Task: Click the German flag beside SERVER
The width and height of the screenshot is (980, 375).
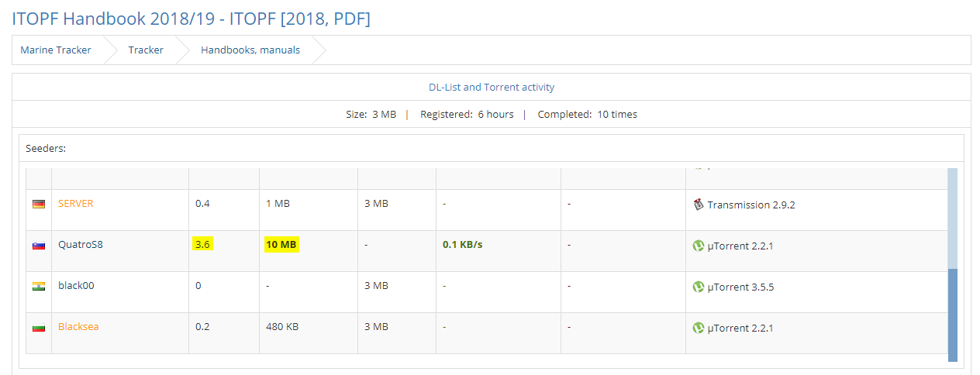Action: pos(39,204)
